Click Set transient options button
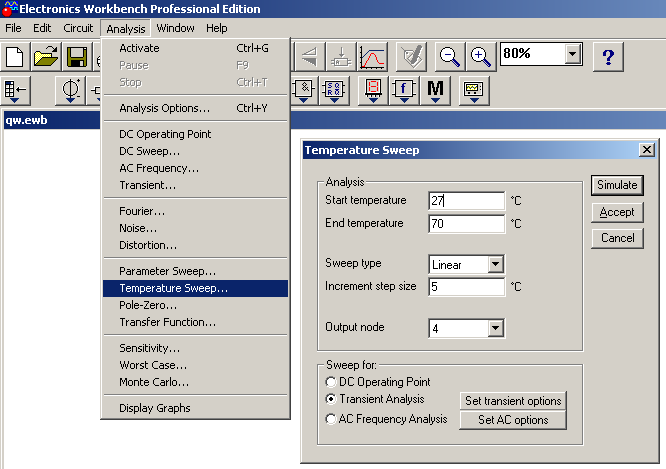Image resolution: width=666 pixels, height=469 pixels. pos(513,401)
